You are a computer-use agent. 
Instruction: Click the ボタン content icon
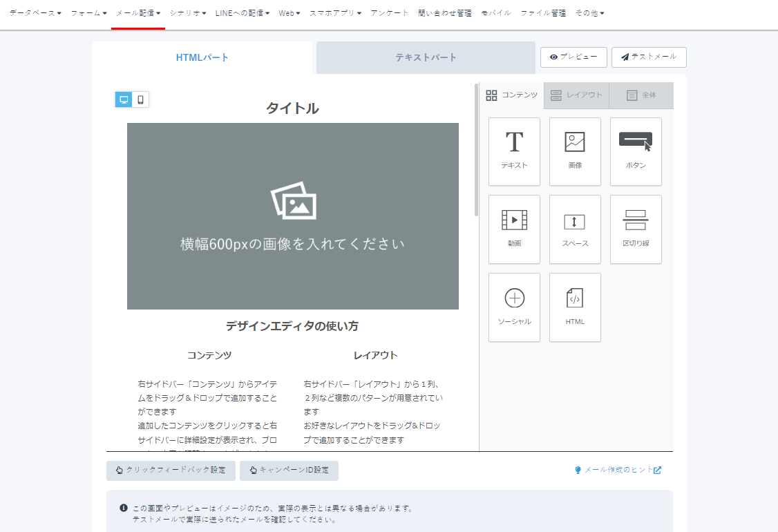tap(635, 151)
